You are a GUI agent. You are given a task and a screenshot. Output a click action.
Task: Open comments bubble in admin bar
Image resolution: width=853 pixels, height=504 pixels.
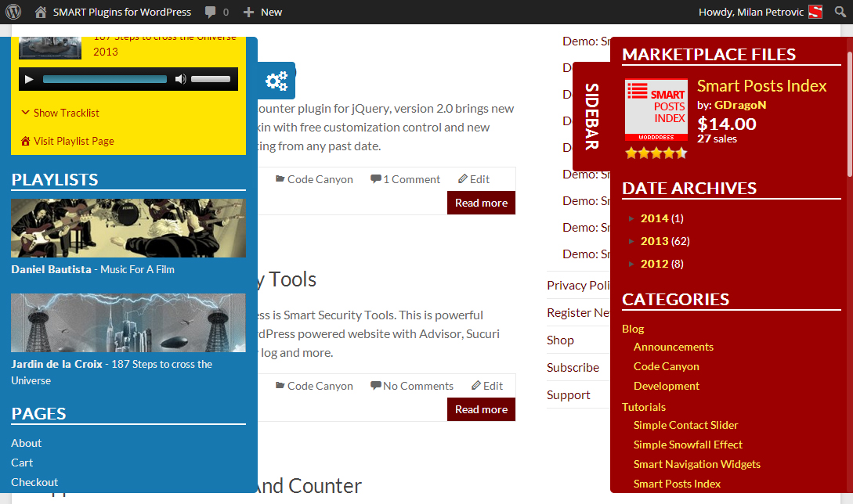tap(211, 12)
